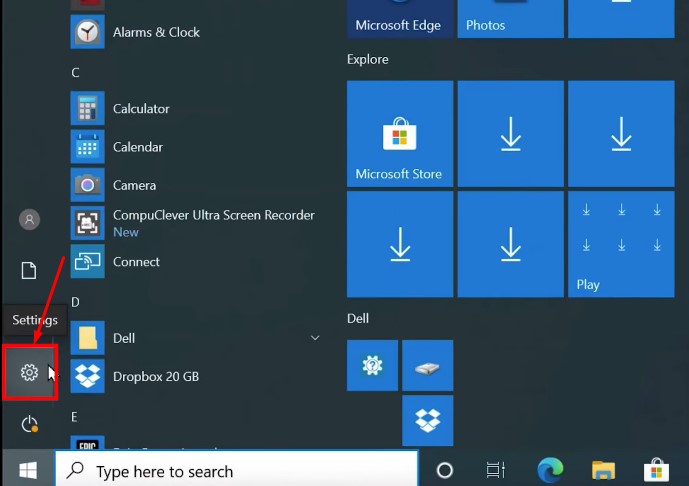Open the Power options icon
Screen dimensions: 689x486
[x=29, y=424]
